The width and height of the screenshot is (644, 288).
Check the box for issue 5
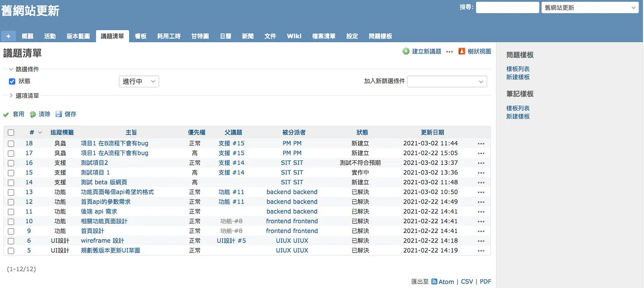(11, 251)
